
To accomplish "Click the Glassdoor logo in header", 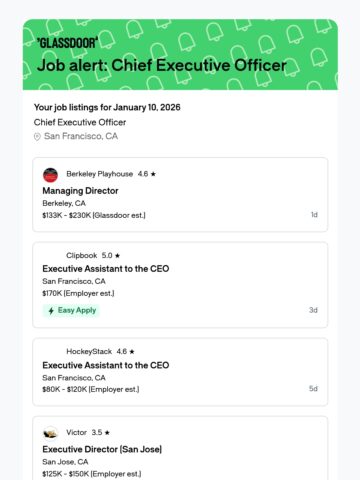I will (x=67, y=43).
